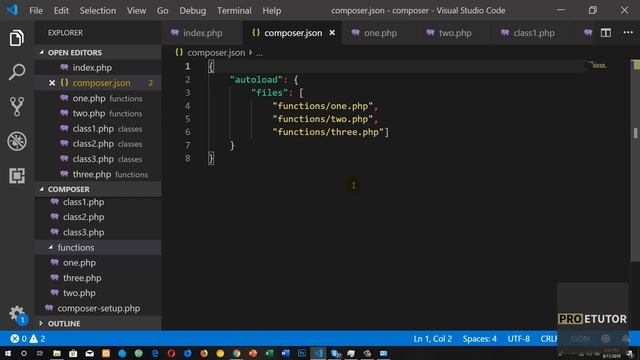Click the split editor icon
This screenshot has width=640, height=360.
click(x=606, y=33)
